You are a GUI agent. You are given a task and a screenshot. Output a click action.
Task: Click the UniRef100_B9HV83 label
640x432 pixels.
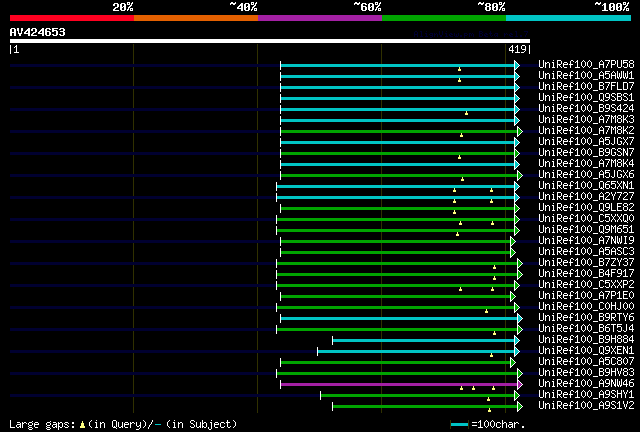click(586, 373)
